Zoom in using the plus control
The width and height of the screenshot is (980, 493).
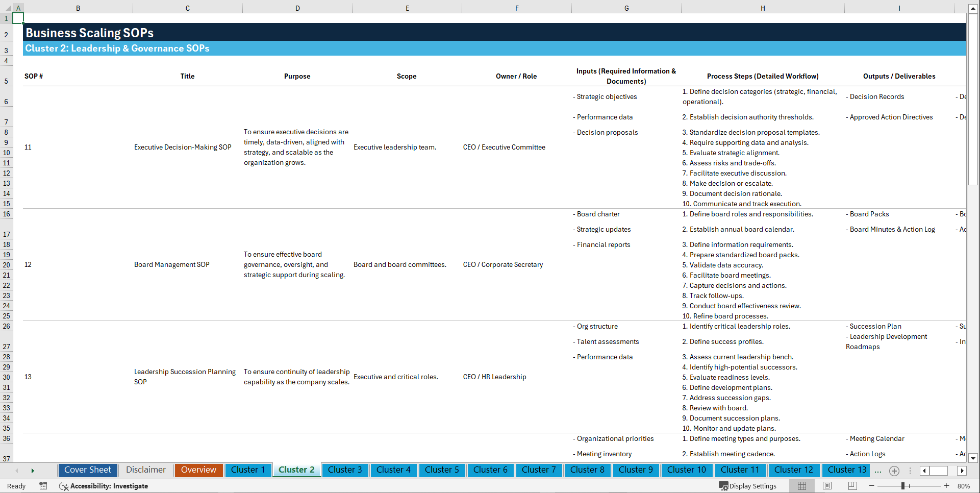947,486
